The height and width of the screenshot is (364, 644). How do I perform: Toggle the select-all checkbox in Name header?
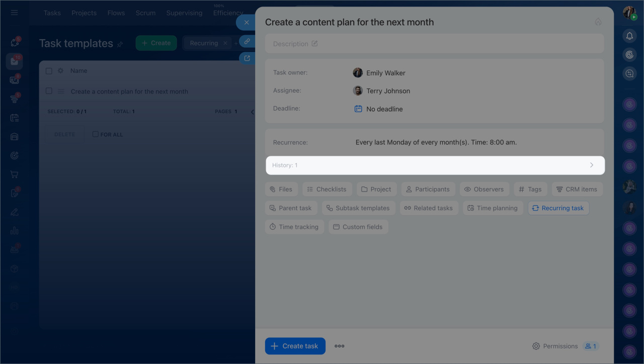[49, 71]
